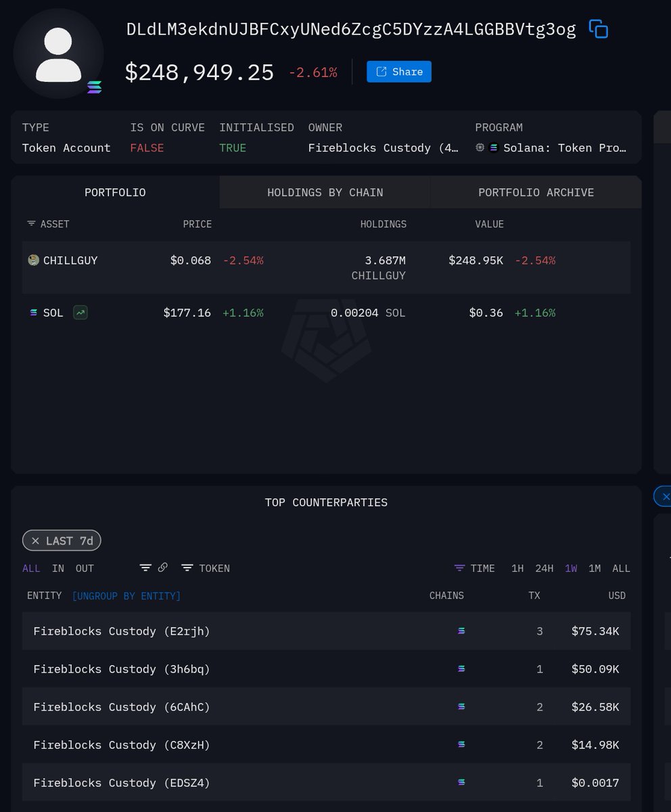Image resolution: width=671 pixels, height=812 pixels.
Task: Click the Solana chain icon in 3h6bq row
Action: (461, 669)
